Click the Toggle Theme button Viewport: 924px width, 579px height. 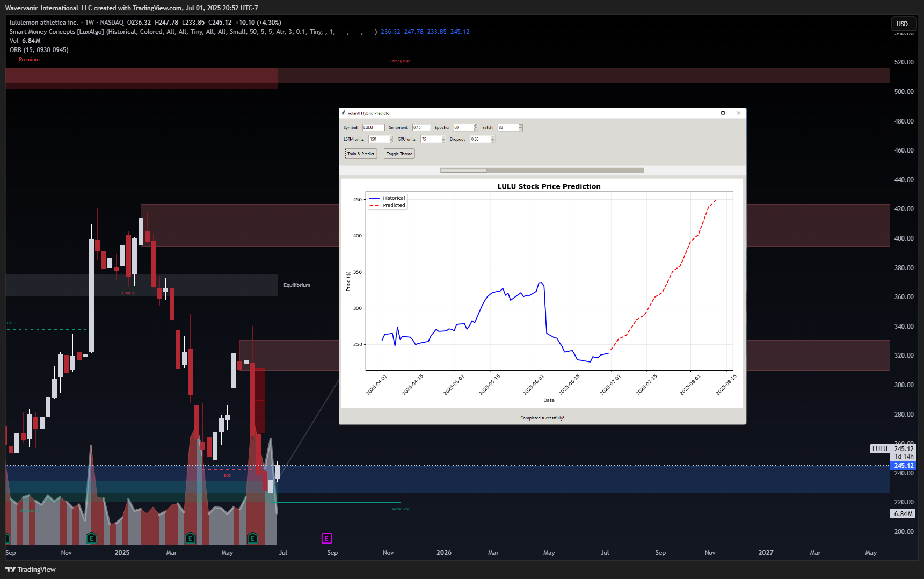tap(399, 154)
